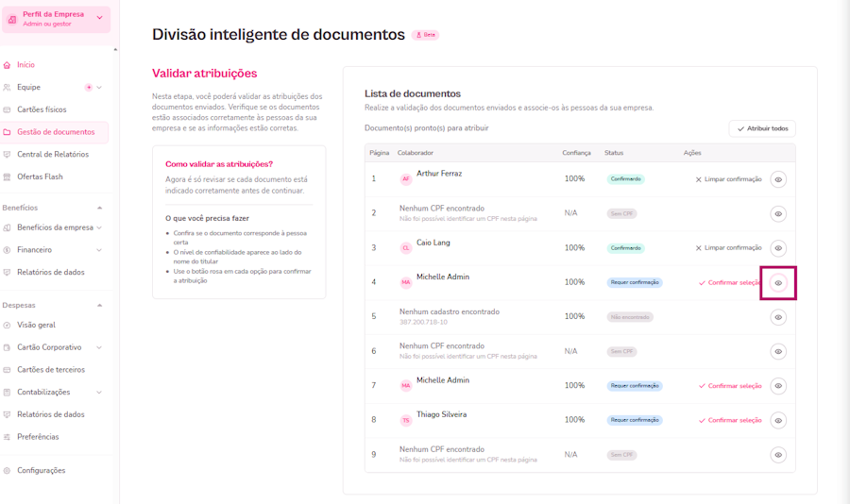Open Relatórios de dados under Despesas

click(50, 414)
